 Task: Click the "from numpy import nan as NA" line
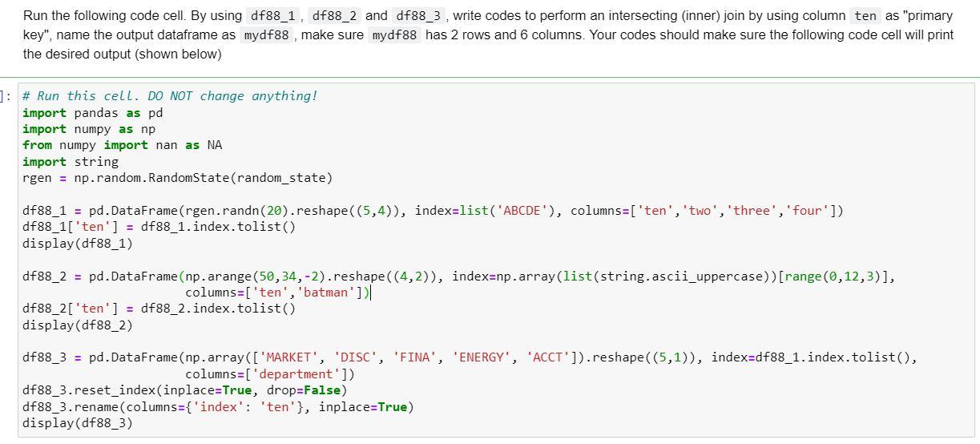click(123, 145)
